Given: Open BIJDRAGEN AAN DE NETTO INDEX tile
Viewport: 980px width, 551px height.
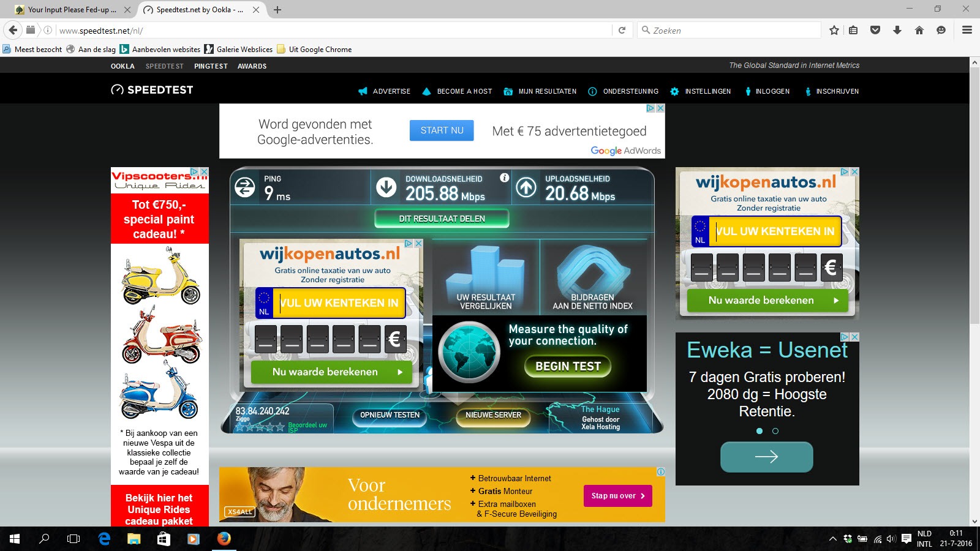Looking at the screenshot, I should [593, 277].
